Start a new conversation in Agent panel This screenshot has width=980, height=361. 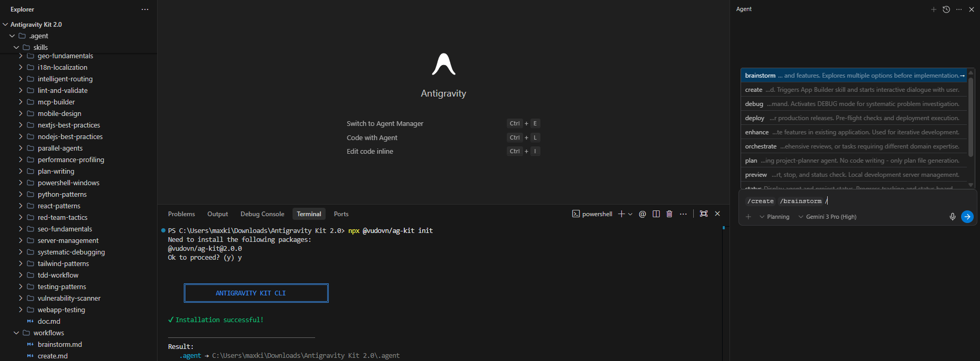tap(933, 9)
